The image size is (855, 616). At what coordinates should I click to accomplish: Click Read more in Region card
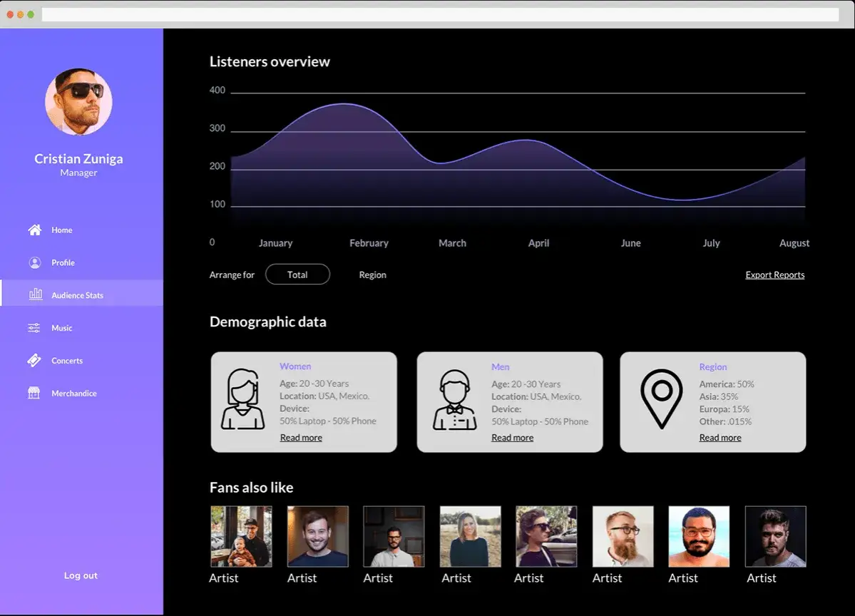(720, 438)
